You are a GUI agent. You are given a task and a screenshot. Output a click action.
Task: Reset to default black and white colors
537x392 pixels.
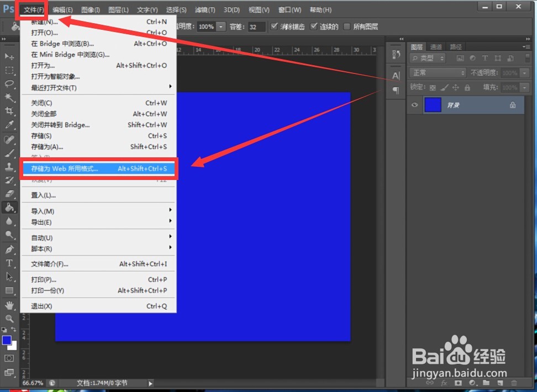coord(4,330)
